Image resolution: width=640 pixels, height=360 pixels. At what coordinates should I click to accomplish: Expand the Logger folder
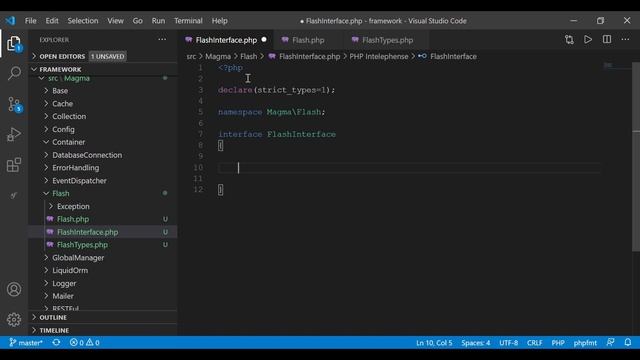pyautogui.click(x=102, y=283)
